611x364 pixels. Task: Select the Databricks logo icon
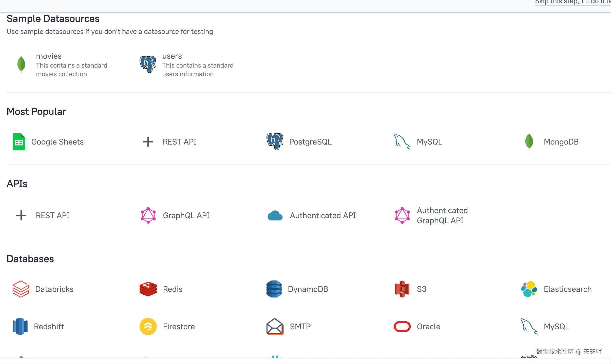[x=21, y=289]
